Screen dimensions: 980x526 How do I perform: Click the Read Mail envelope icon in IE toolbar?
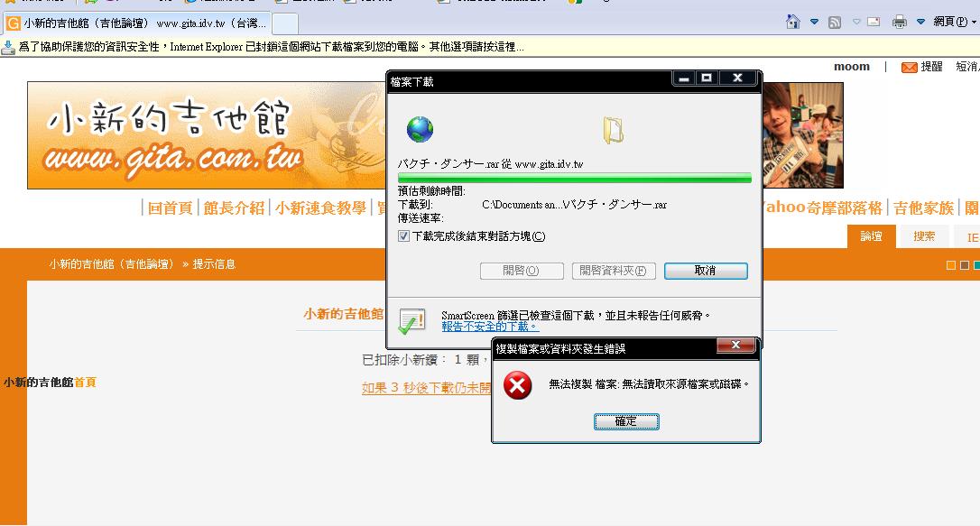[x=874, y=22]
